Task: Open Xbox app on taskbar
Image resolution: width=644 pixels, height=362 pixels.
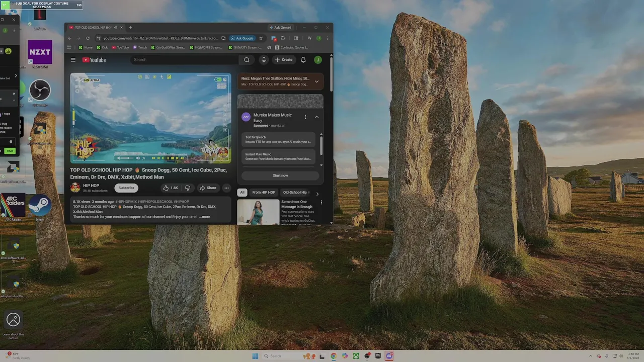Action: click(x=356, y=356)
